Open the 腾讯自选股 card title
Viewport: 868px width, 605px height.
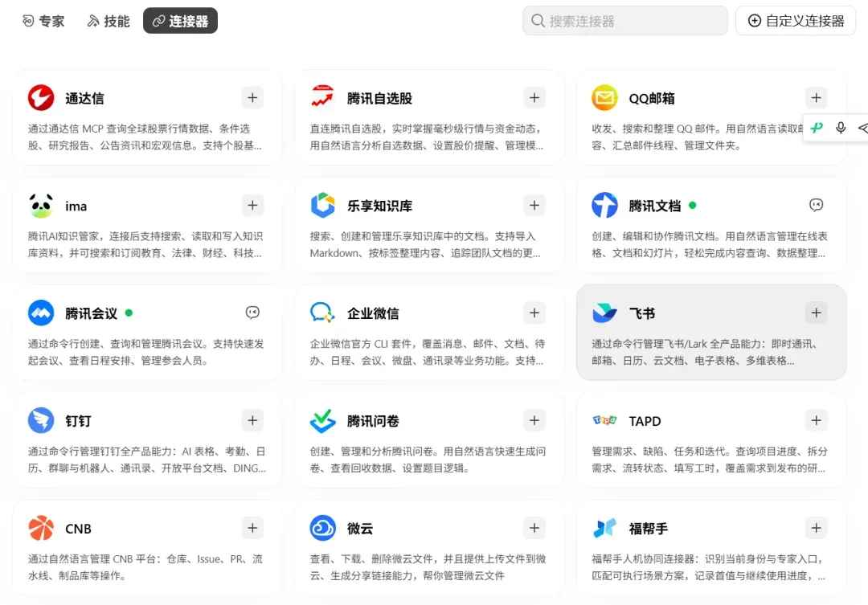coord(379,99)
